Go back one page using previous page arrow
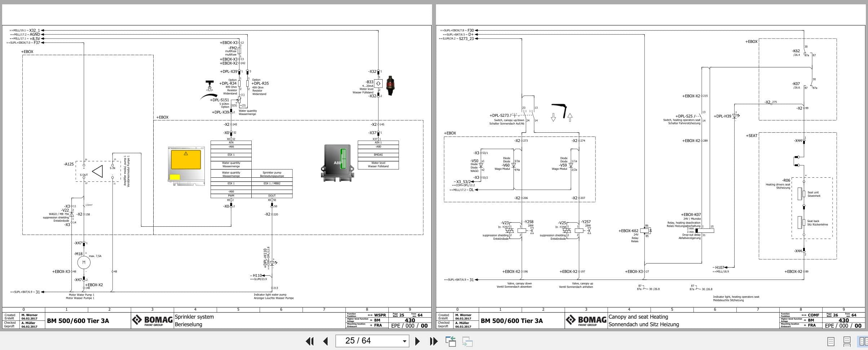The width and height of the screenshot is (868, 350). point(326,341)
